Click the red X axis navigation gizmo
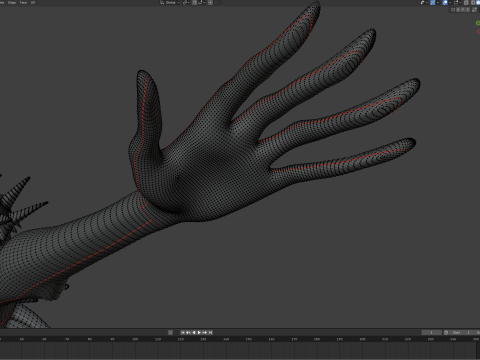This screenshot has height=360, width=480. (478, 32)
